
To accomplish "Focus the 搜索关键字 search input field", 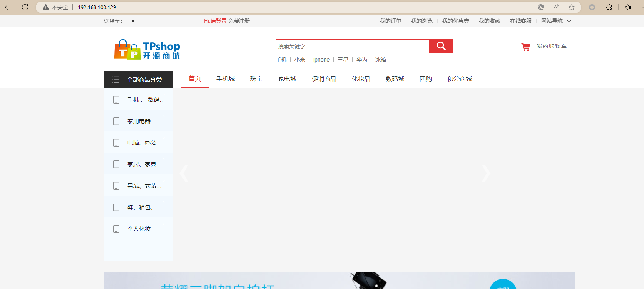I will coord(352,47).
